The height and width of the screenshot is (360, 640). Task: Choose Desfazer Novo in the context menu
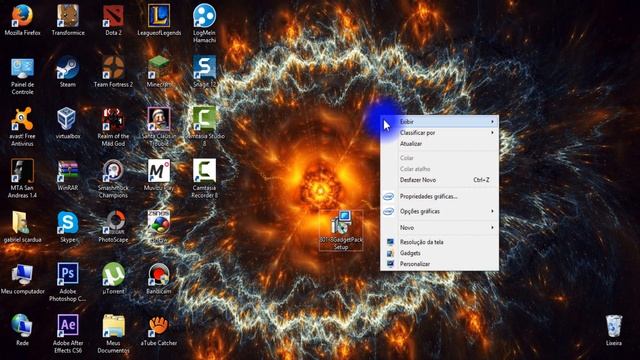pyautogui.click(x=439, y=180)
